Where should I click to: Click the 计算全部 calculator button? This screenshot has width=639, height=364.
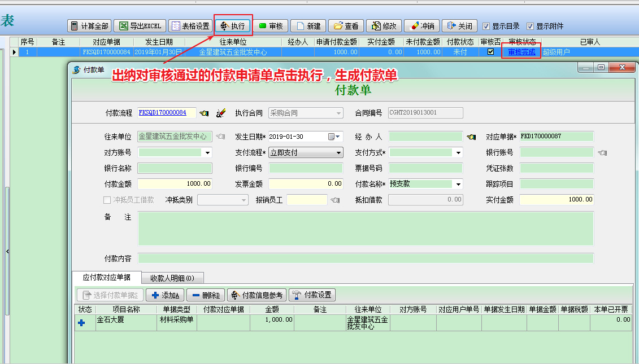(90, 26)
